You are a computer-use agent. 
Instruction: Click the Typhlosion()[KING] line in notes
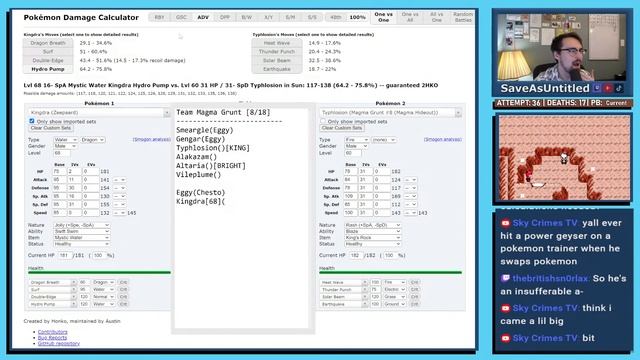pyautogui.click(x=213, y=148)
